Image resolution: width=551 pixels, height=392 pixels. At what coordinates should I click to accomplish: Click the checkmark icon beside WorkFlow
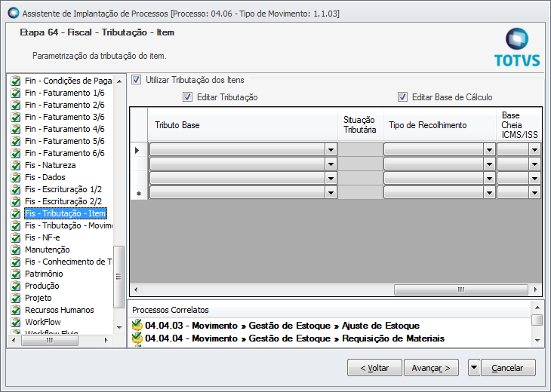click(x=15, y=322)
